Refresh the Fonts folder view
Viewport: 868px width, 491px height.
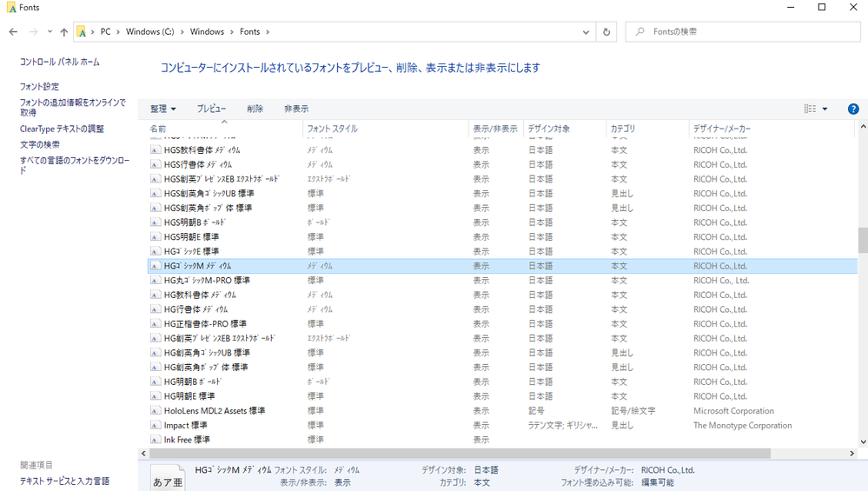click(606, 32)
